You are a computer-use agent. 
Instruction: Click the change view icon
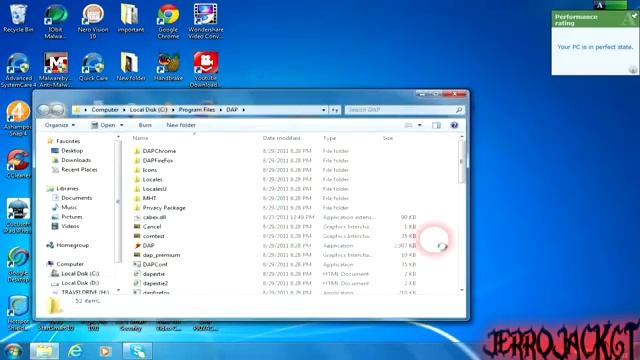[409, 125]
